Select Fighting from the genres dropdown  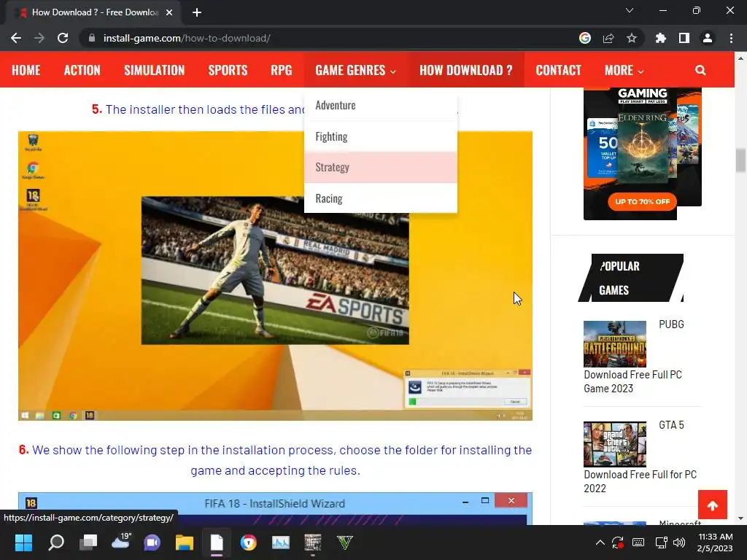click(x=381, y=136)
